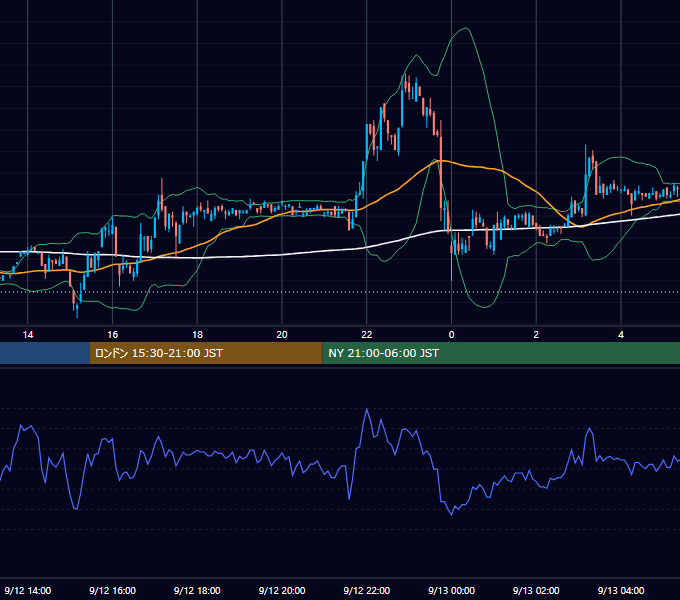Select the blue session bar before ロンドン

(45, 353)
